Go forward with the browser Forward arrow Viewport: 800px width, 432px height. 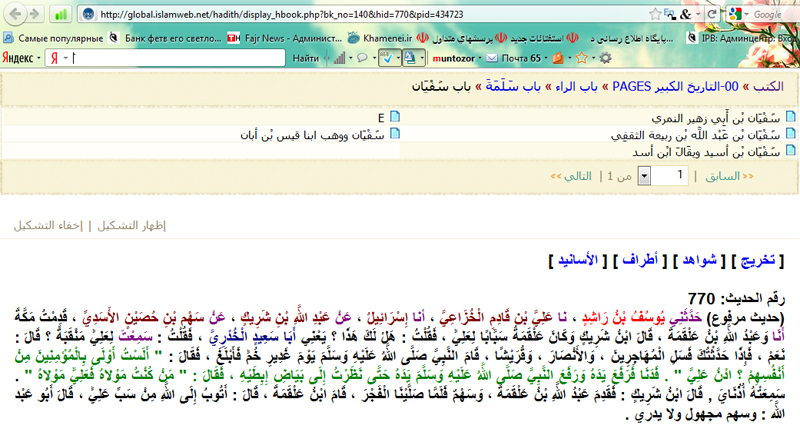click(x=35, y=14)
